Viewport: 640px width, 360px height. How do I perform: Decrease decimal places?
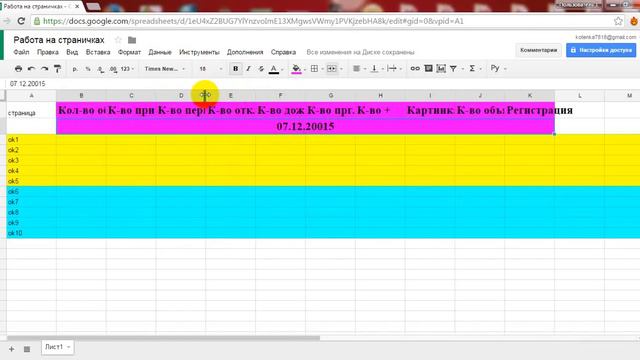(x=100, y=69)
